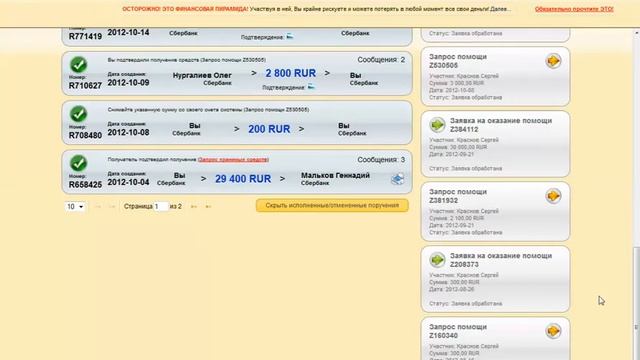
Task: Go to next page arrow in pagination
Action: tap(194, 207)
